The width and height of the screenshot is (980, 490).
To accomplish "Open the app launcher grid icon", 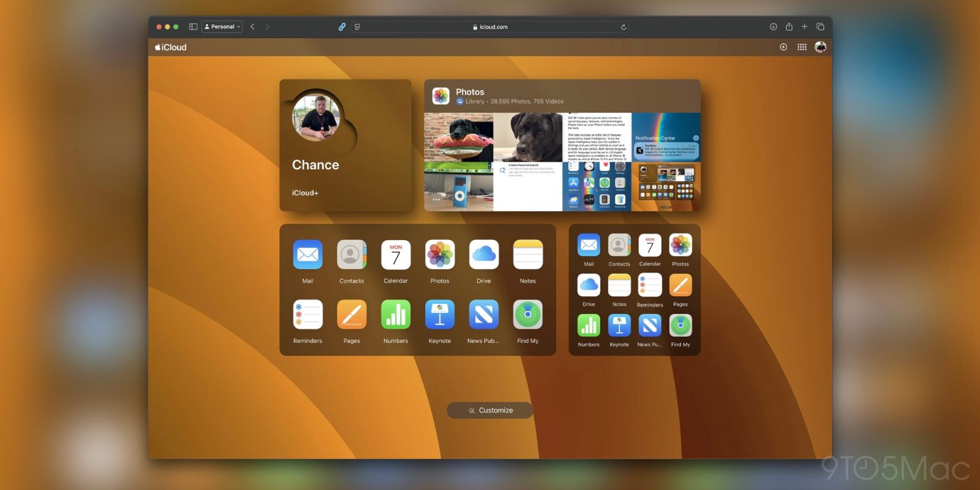I will [802, 47].
